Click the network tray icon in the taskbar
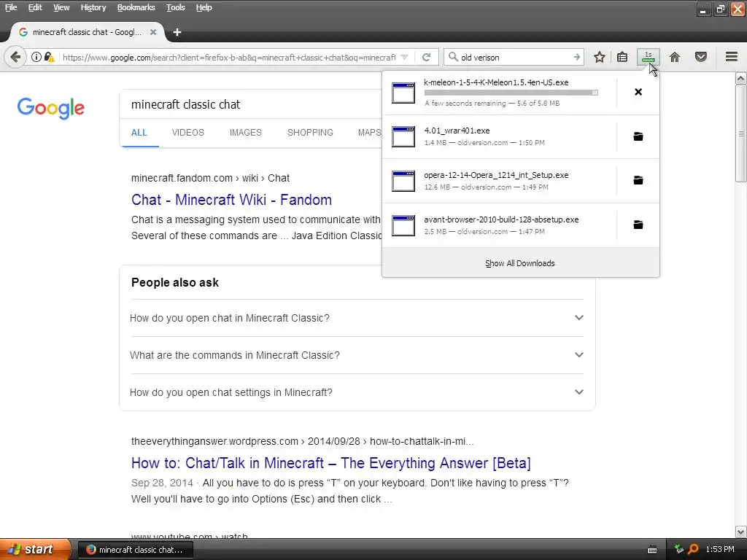The height and width of the screenshot is (560, 747). coord(679,549)
